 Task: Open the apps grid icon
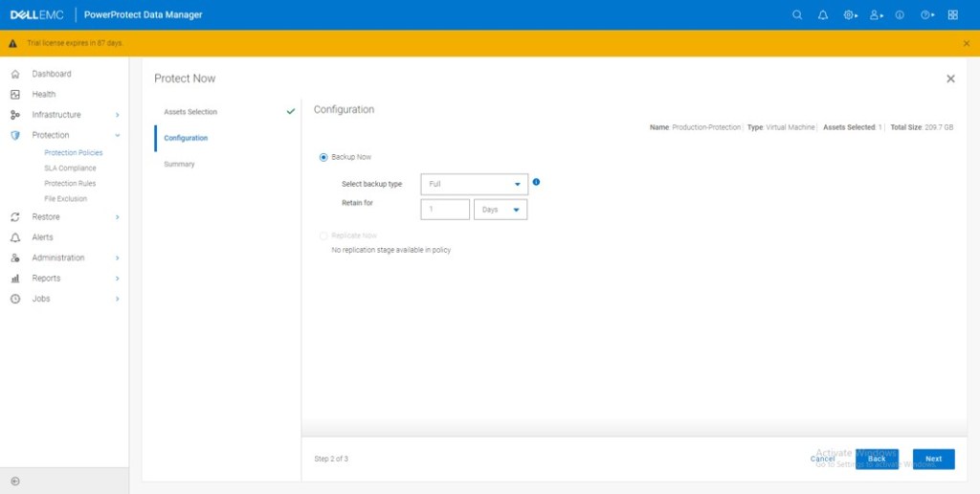pyautogui.click(x=952, y=15)
